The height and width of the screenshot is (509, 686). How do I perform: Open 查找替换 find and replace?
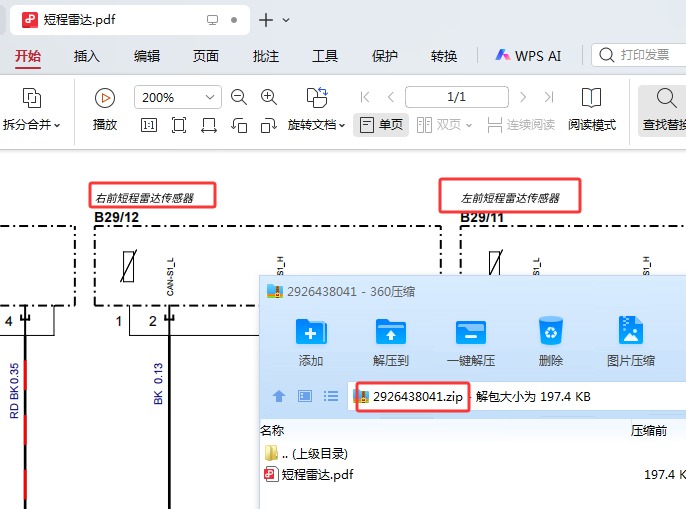click(x=664, y=109)
